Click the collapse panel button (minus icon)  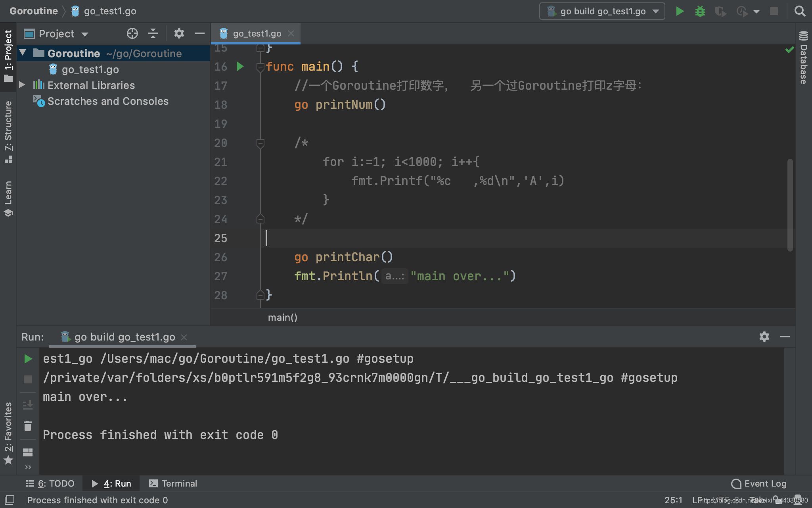[x=199, y=33]
